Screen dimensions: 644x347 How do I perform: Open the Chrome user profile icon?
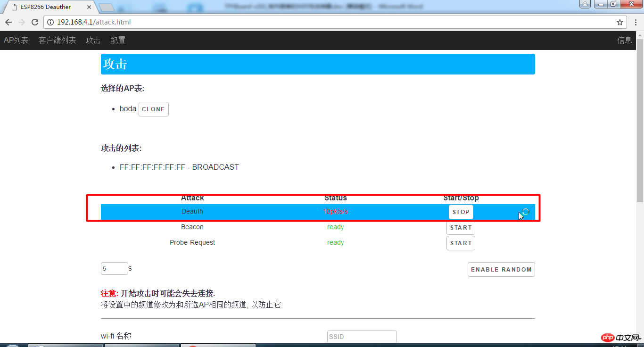[585, 4]
